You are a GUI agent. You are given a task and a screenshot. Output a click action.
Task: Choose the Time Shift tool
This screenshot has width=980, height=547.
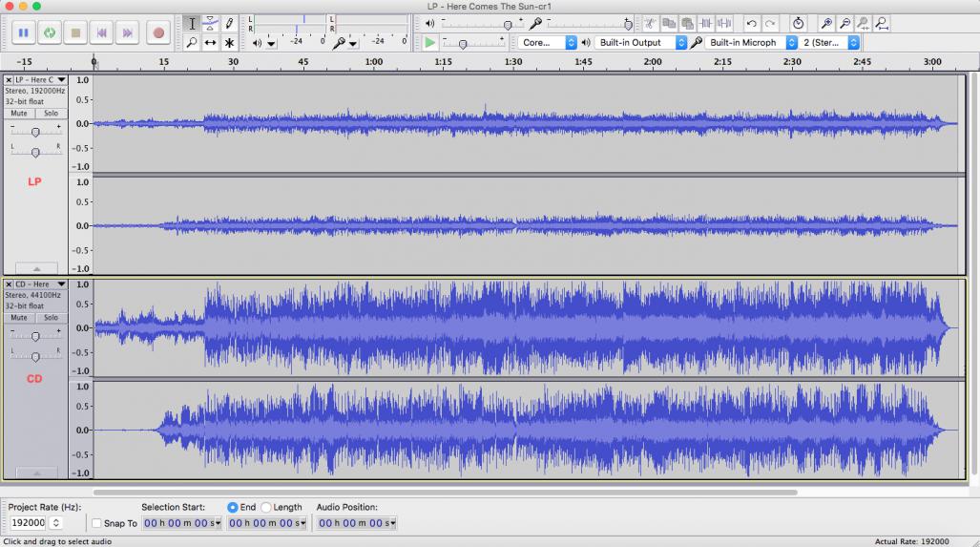pyautogui.click(x=211, y=43)
